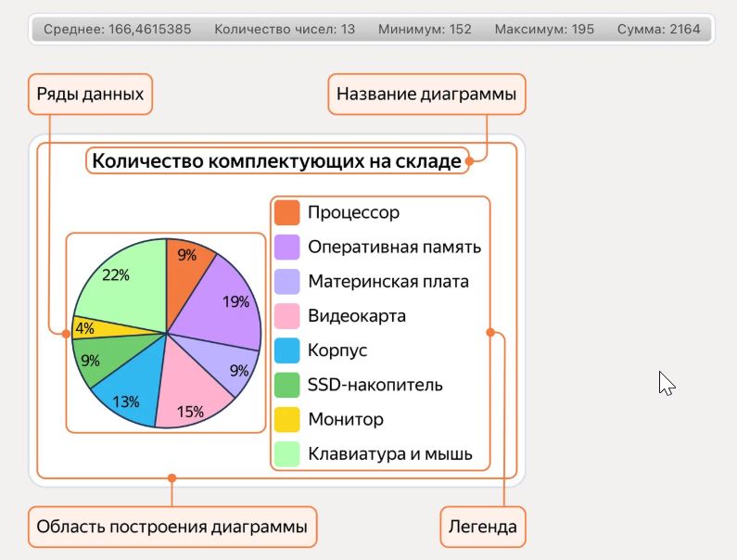
Task: Click the Максимум: 195 status bar item
Action: [544, 30]
